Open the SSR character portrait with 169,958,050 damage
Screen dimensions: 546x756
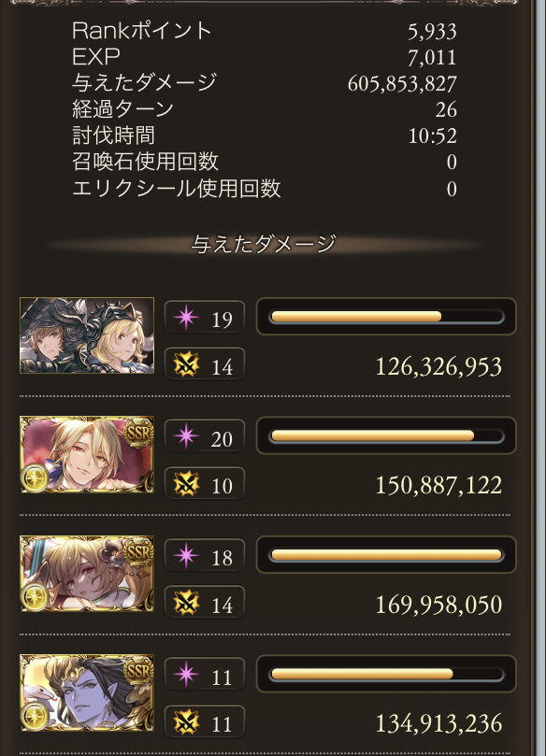coord(87,573)
